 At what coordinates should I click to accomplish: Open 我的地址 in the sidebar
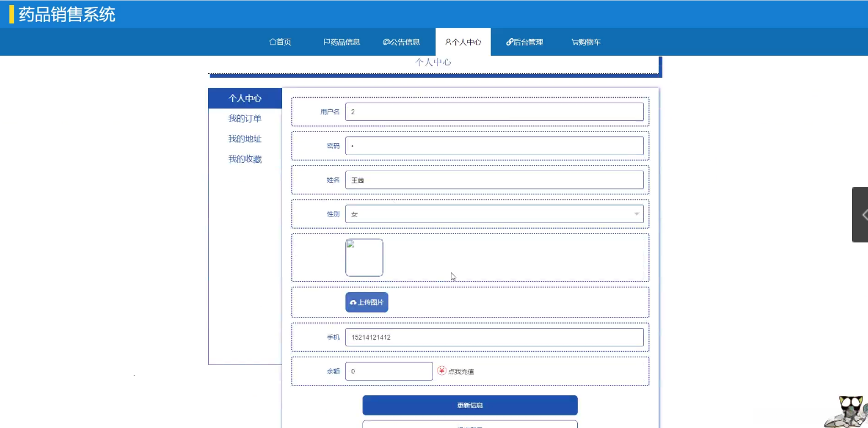[245, 139]
